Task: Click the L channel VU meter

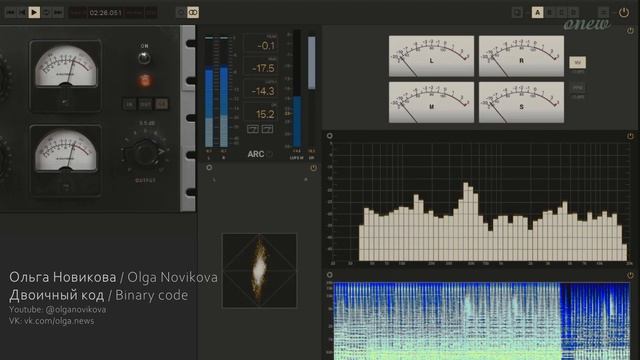Action: pyautogui.click(x=431, y=56)
